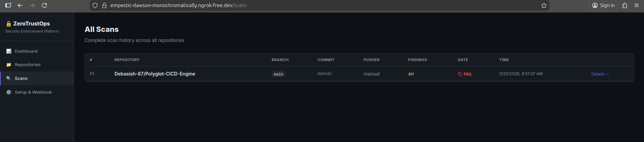644x142 pixels.
Task: Open Details link for scan #1
Action: (x=600, y=74)
